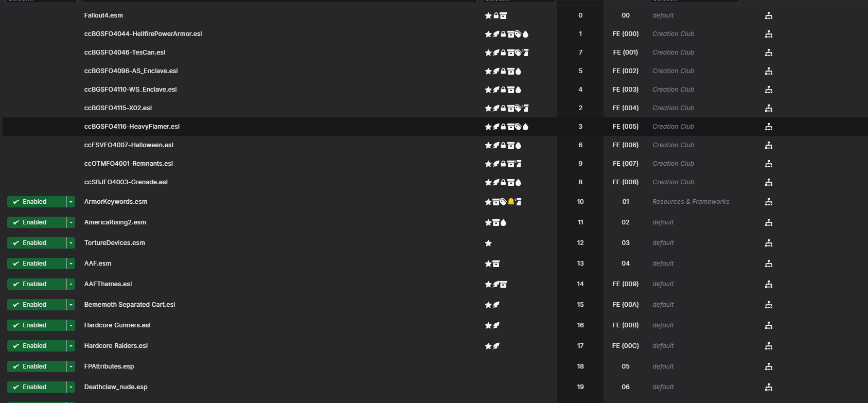Toggle Enabled status for AAF.esm

pos(37,264)
